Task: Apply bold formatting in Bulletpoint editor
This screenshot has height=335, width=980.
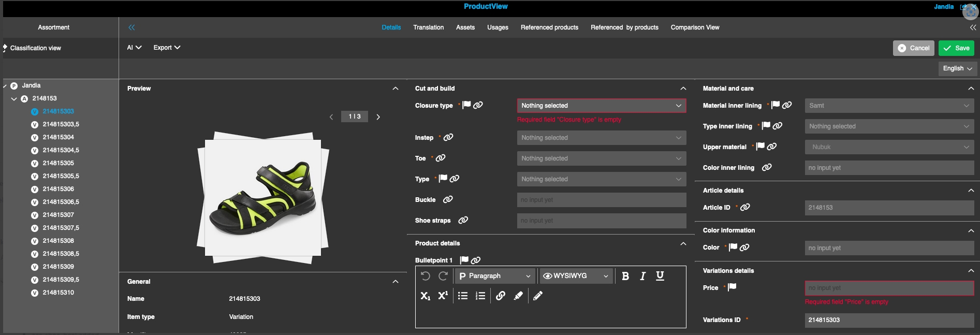Action: [625, 276]
